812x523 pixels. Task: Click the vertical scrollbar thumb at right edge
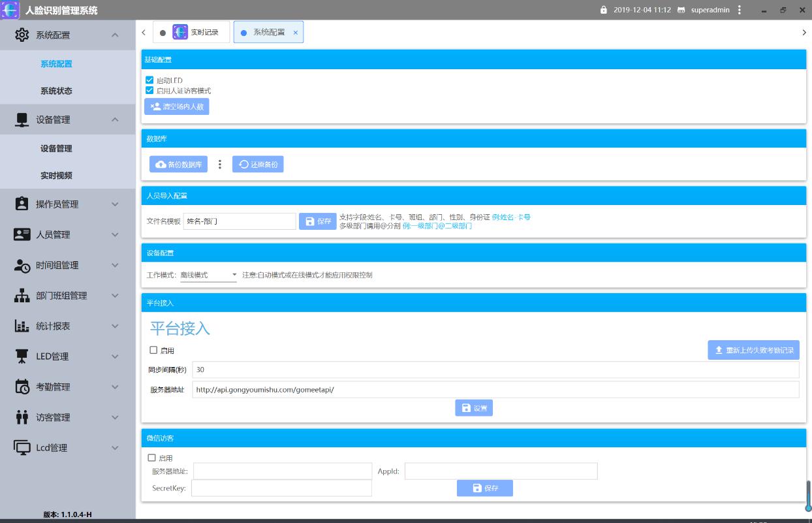point(809,496)
